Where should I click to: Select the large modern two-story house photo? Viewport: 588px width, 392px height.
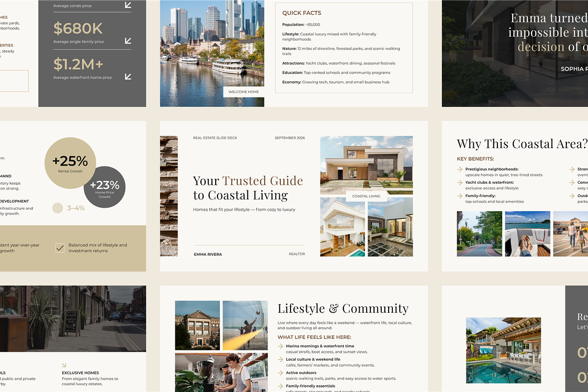click(367, 165)
